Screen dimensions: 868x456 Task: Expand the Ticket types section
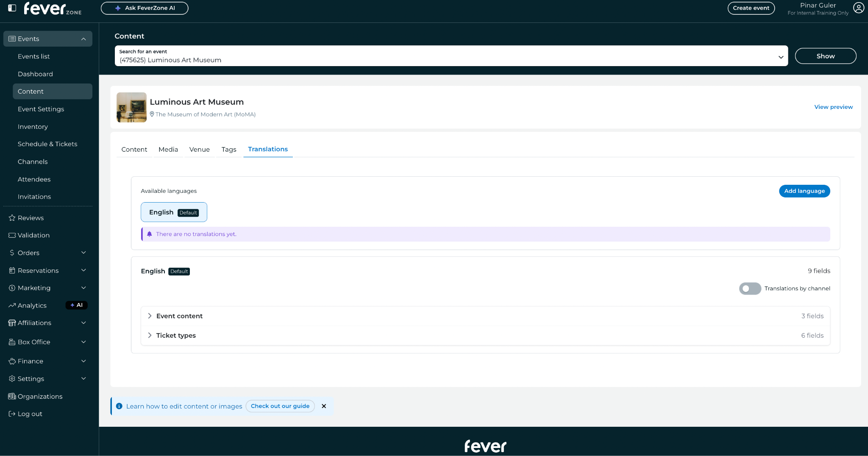pyautogui.click(x=485, y=336)
